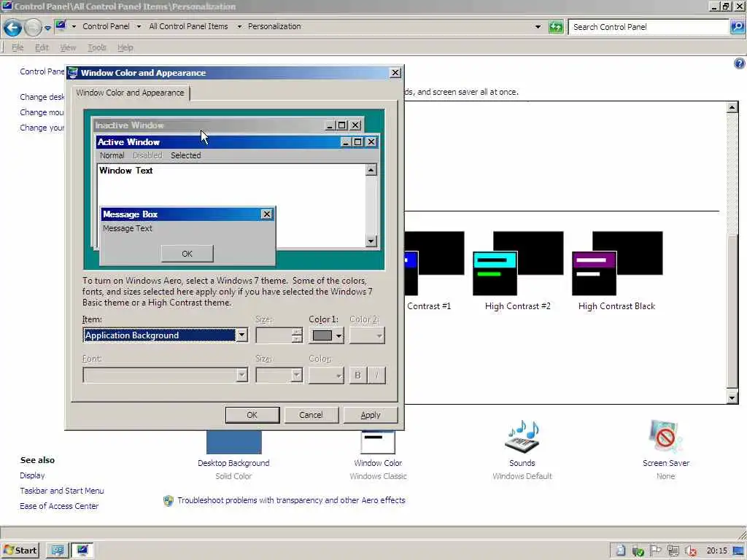Open the View menu

click(68, 47)
